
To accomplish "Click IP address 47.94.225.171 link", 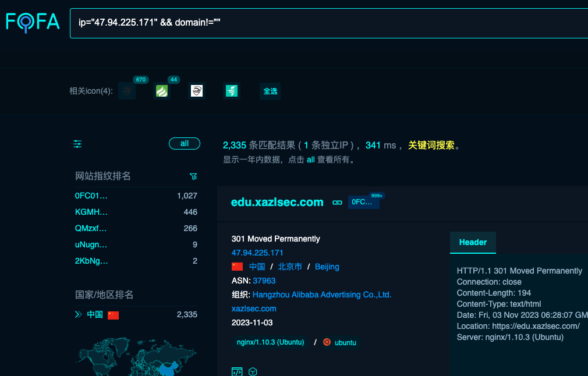I will (257, 253).
